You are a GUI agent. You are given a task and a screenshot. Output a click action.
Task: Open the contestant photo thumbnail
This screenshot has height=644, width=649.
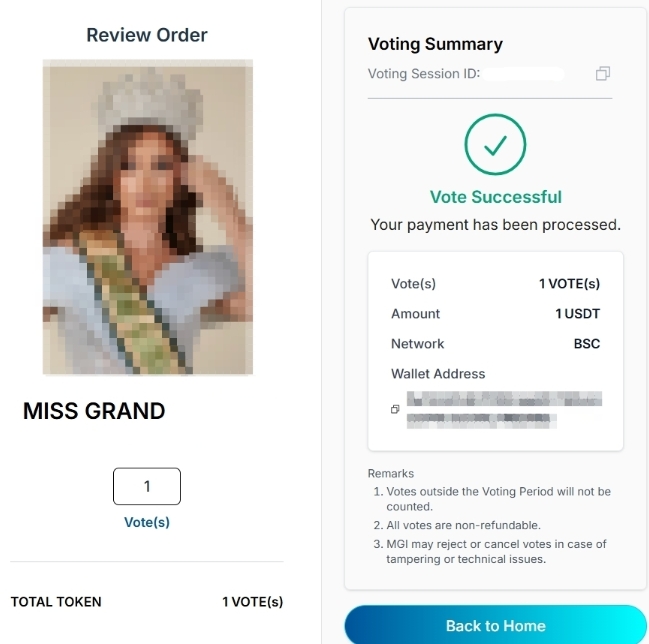click(x=147, y=217)
